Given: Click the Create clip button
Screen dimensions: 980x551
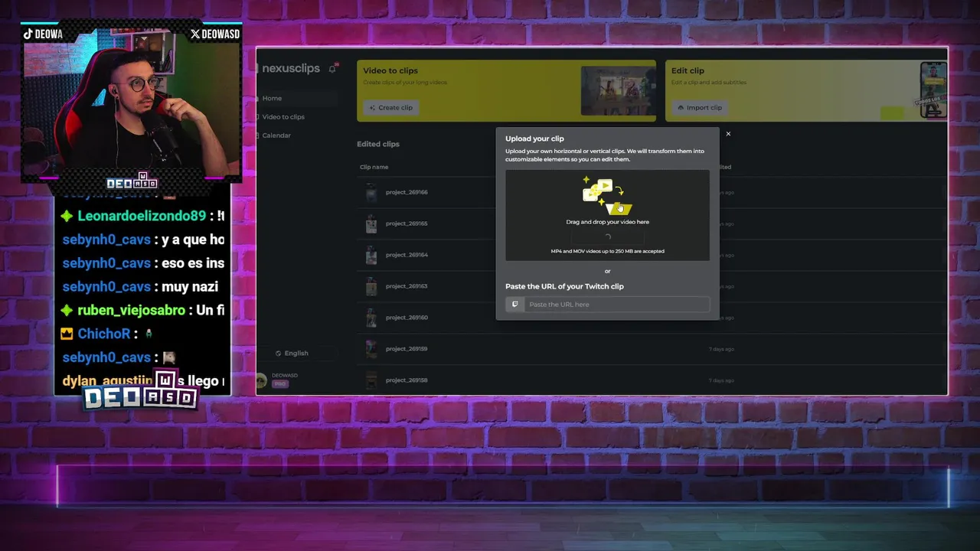Looking at the screenshot, I should [x=391, y=108].
